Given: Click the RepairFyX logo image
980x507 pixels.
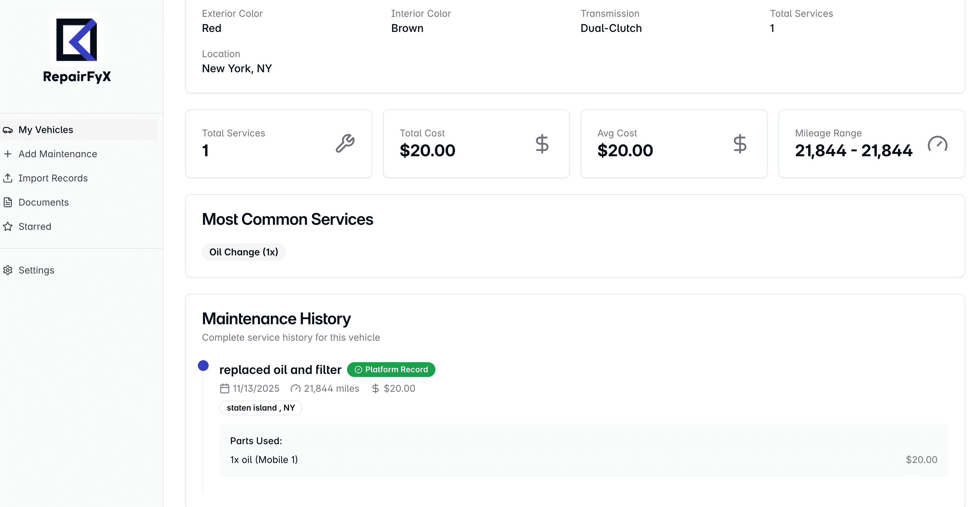Looking at the screenshot, I should (77, 40).
